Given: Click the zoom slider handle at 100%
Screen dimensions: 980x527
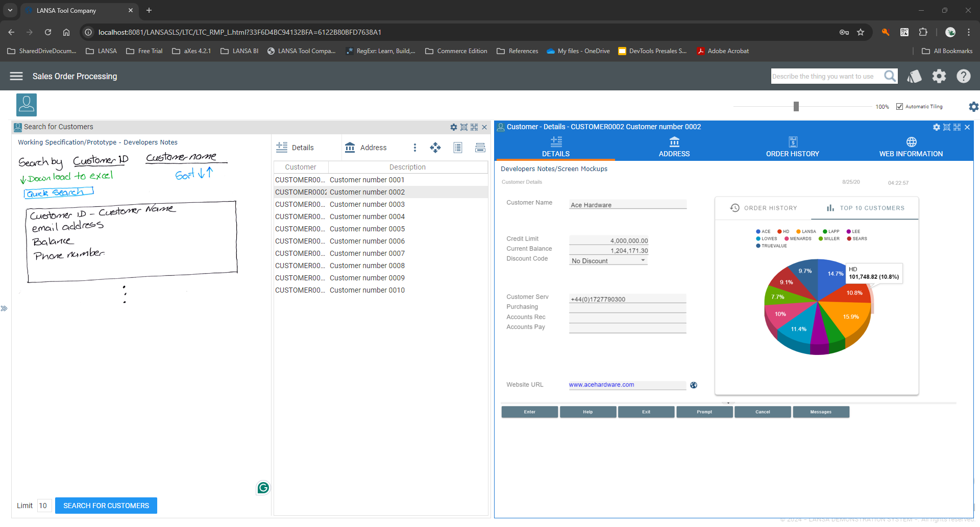Looking at the screenshot, I should pos(796,106).
